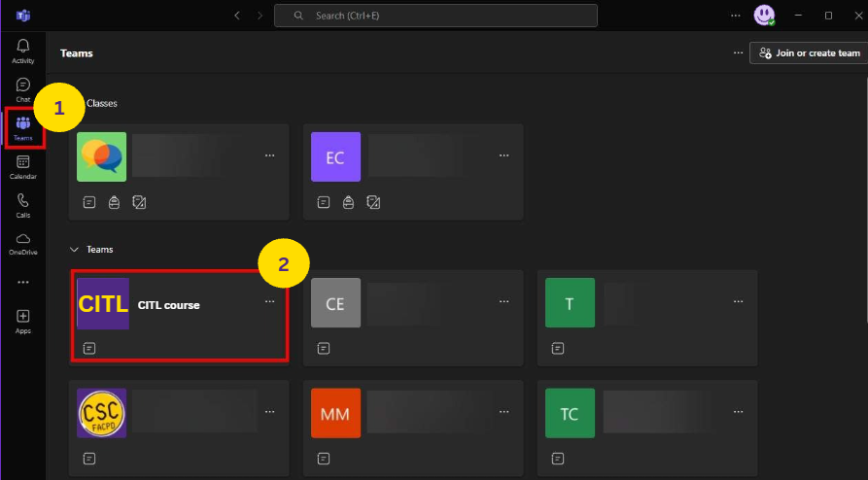Collapse the Teams section chevron
This screenshot has height=480, width=868.
[x=74, y=250]
